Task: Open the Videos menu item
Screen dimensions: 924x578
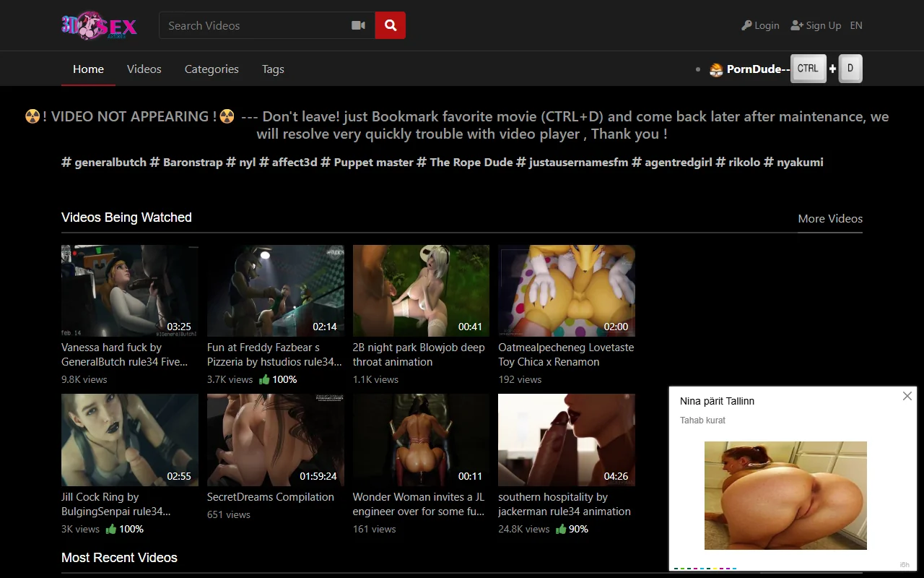Action: [144, 69]
